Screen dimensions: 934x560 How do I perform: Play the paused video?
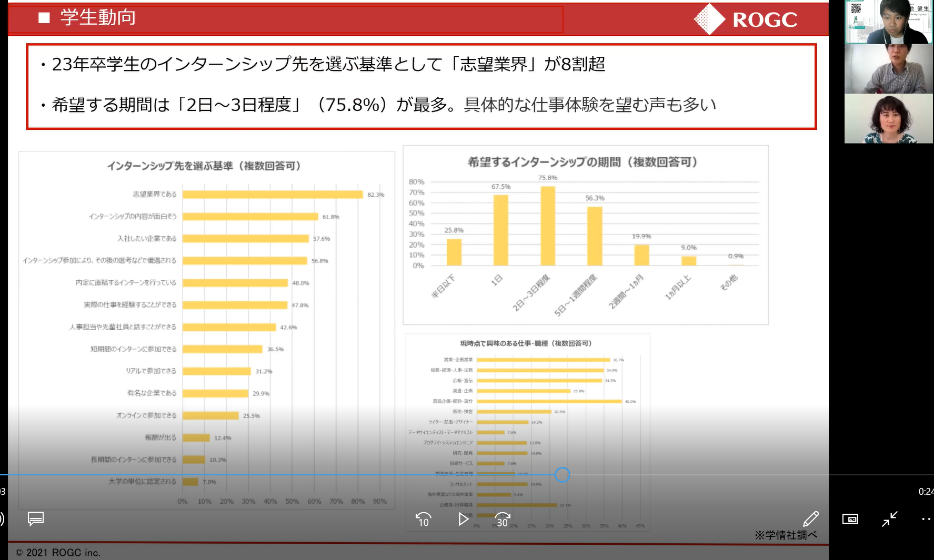pos(463,520)
